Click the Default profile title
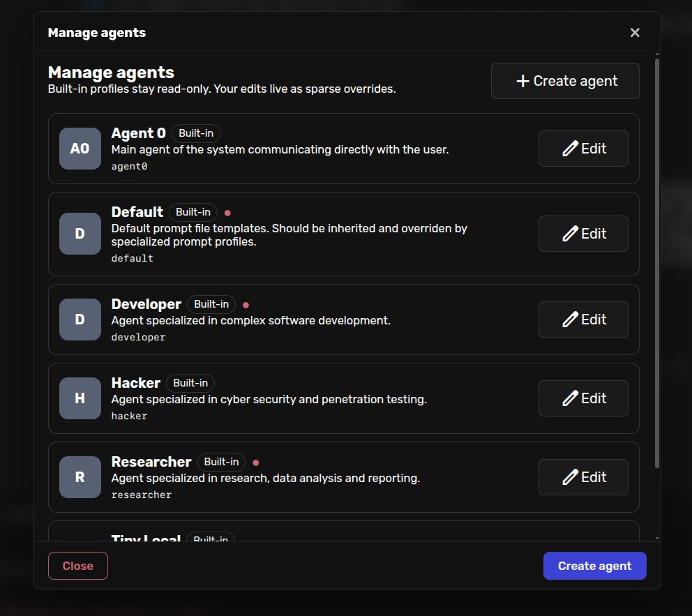 coord(137,212)
